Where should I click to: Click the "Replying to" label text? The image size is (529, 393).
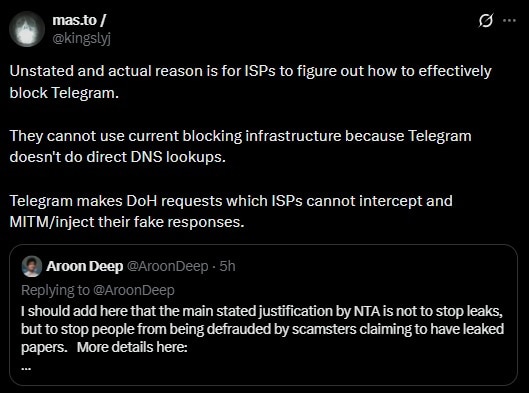[x=55, y=290]
